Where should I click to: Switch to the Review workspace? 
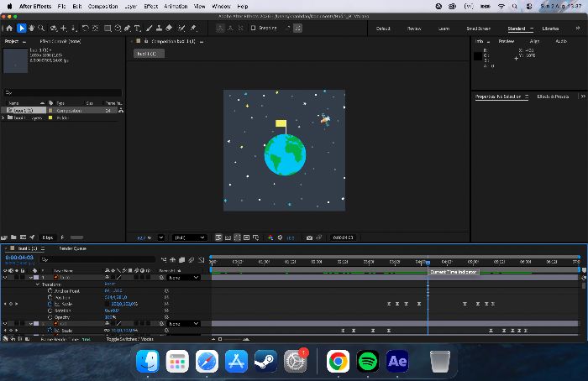[414, 29]
